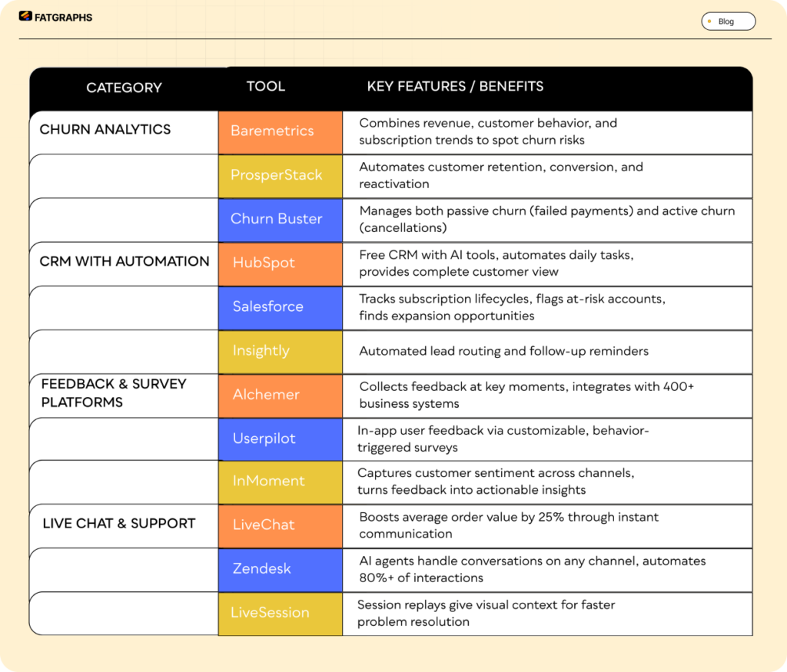This screenshot has height=672, width=787.
Task: Click the Fatgraphs logo icon
Action: coord(25,17)
